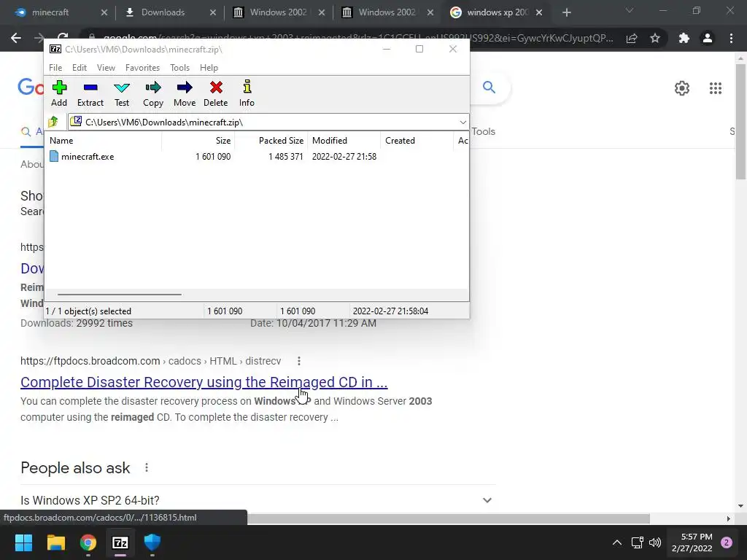
Task: Click the Chrome taskbar icon
Action: tap(88, 542)
